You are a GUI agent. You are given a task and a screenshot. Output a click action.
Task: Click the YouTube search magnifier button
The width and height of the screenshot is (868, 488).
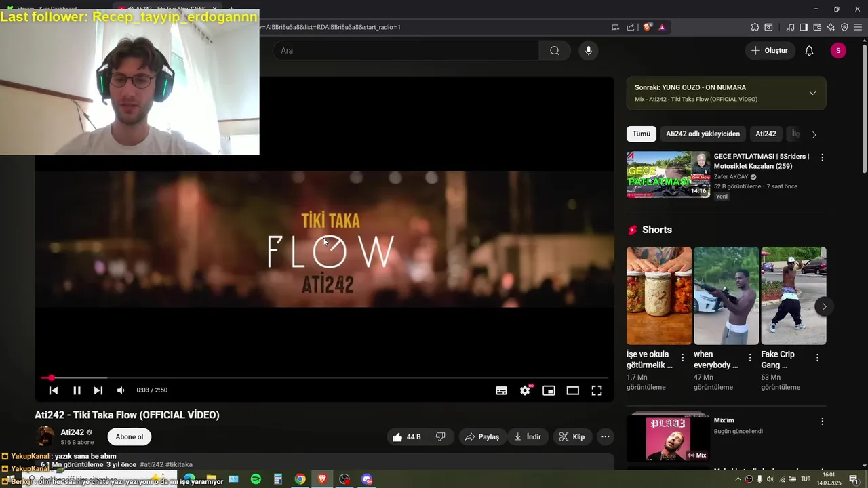click(555, 51)
